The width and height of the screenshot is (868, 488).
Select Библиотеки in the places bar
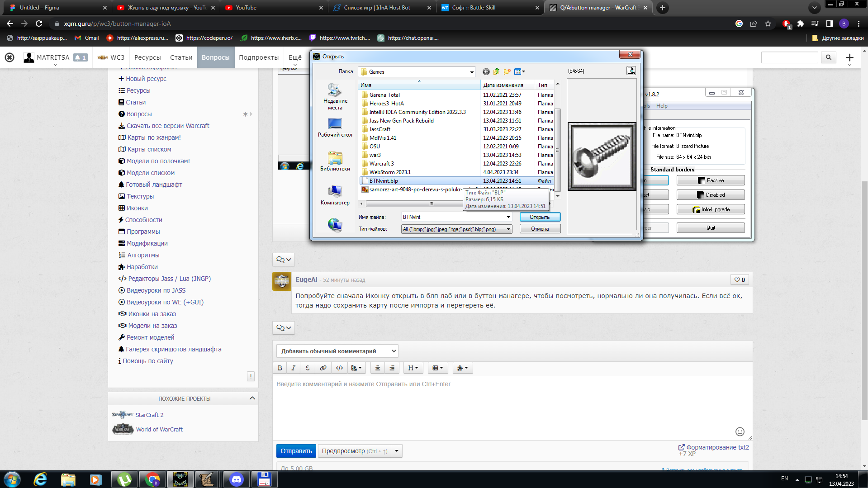tap(335, 161)
